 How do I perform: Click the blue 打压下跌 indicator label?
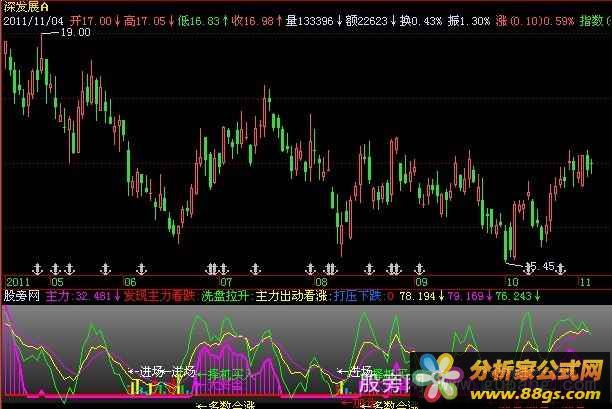(x=357, y=296)
